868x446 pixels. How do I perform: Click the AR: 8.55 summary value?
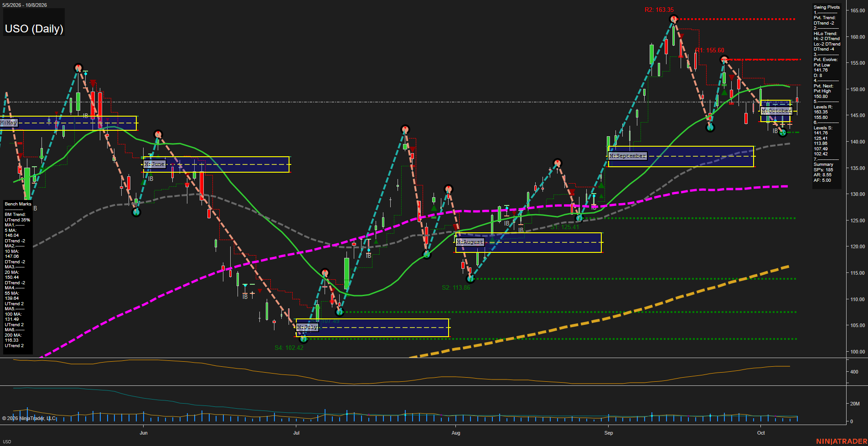click(x=822, y=175)
